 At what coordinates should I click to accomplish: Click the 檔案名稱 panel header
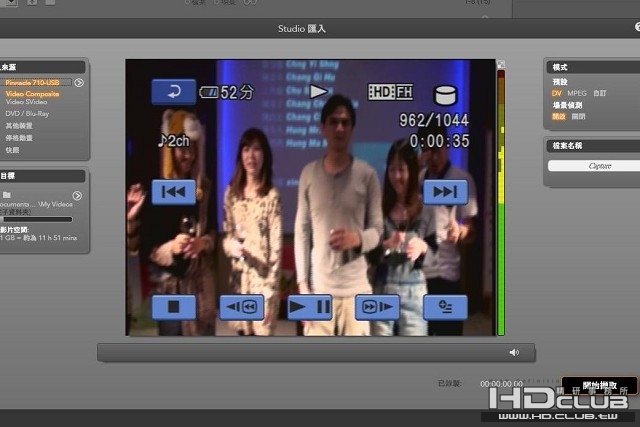click(593, 146)
